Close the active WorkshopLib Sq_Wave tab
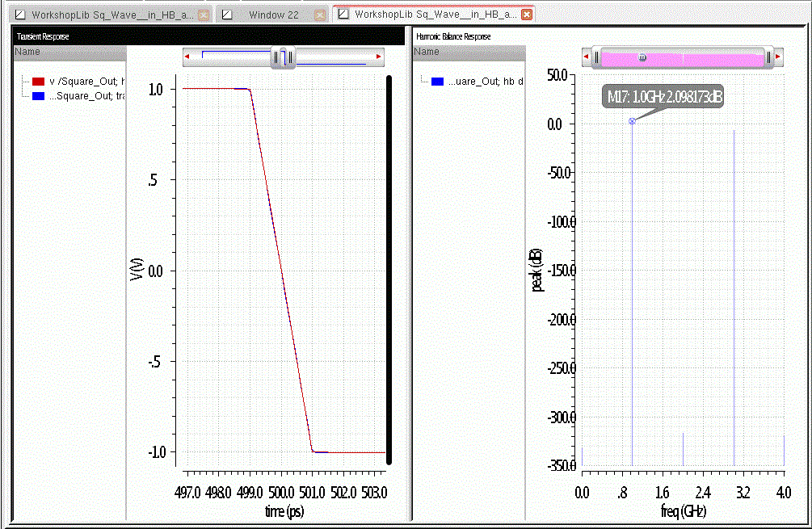 [x=527, y=15]
